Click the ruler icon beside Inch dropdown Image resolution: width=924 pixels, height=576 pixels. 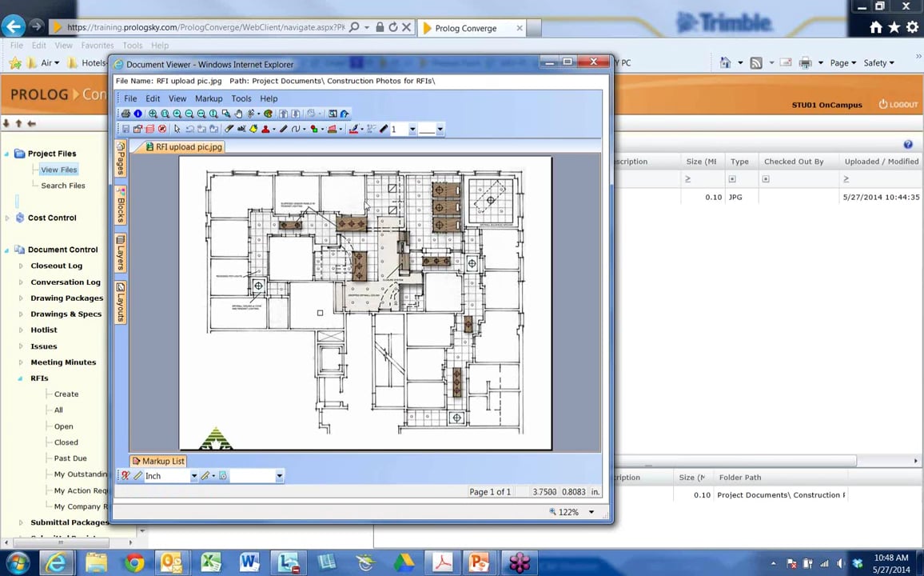click(138, 476)
